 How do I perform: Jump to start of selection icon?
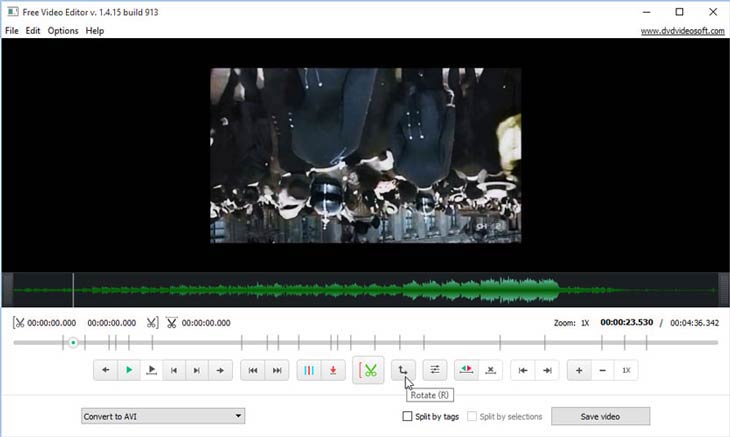point(523,370)
